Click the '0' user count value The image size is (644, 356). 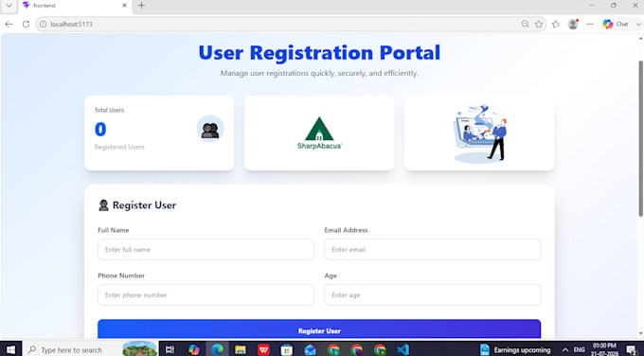100,130
